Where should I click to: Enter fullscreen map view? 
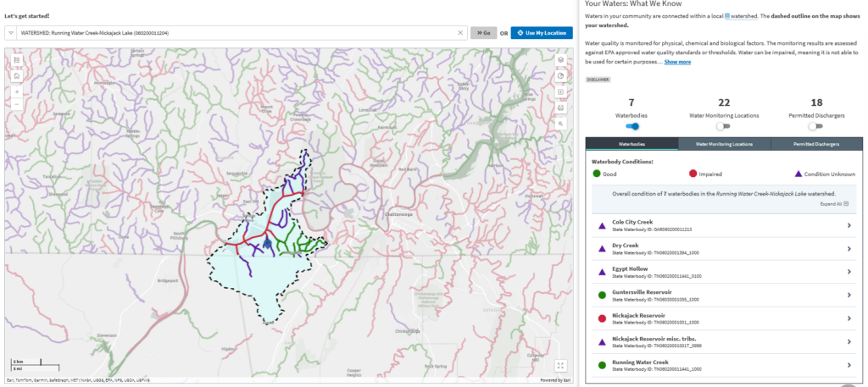(x=560, y=365)
